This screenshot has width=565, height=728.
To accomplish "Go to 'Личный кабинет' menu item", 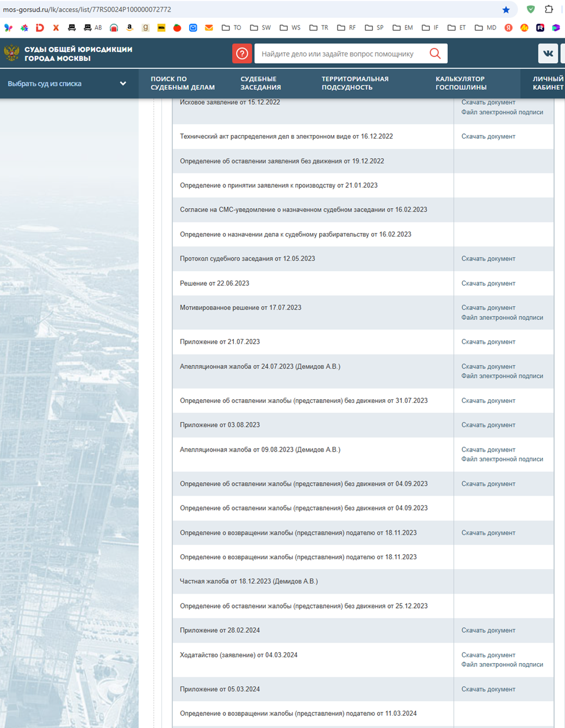I will (x=548, y=83).
